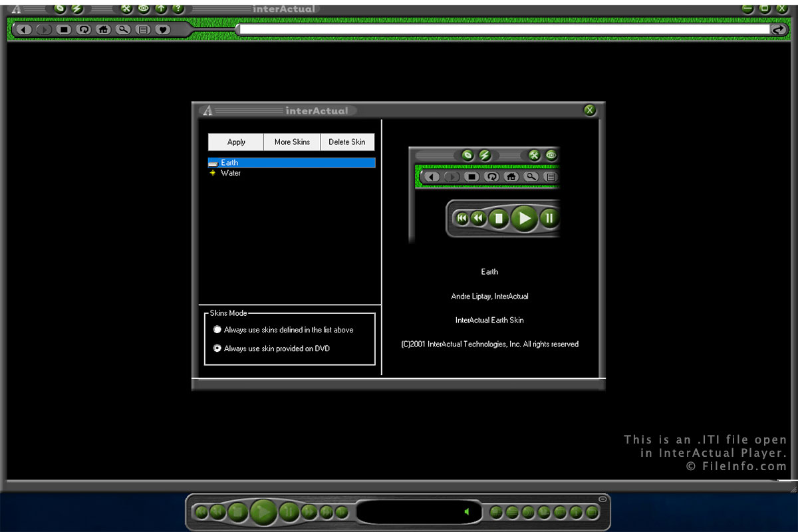Click the chain link icon in title bar
This screenshot has width=798, height=532.
(x=61, y=9)
